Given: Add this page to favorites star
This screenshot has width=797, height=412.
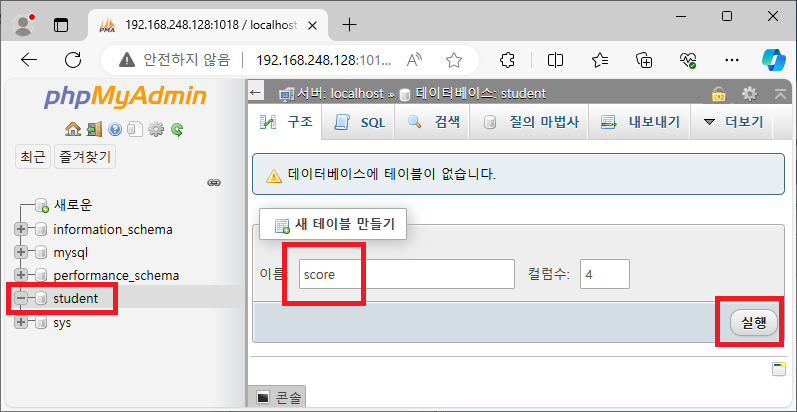Looking at the screenshot, I should pos(453,61).
